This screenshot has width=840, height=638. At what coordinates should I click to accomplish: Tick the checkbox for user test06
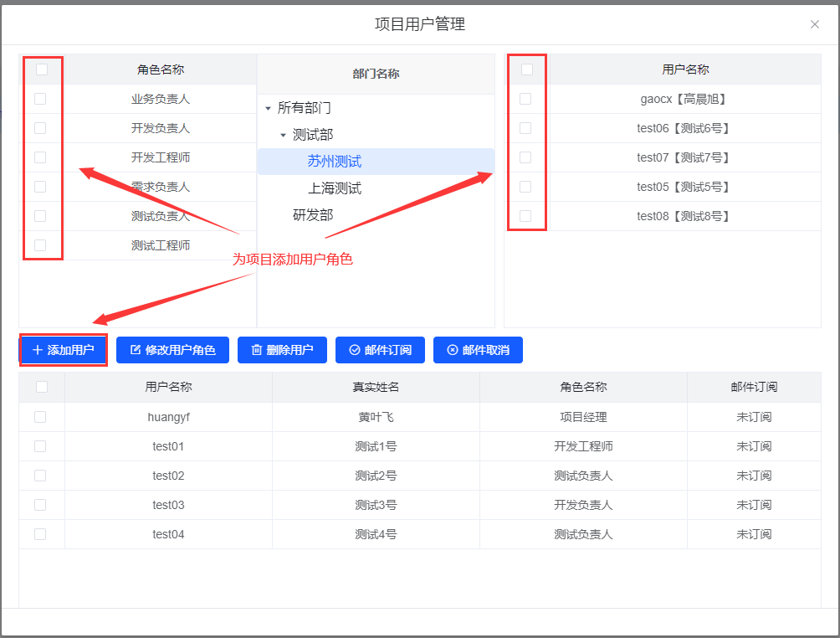coord(525,128)
